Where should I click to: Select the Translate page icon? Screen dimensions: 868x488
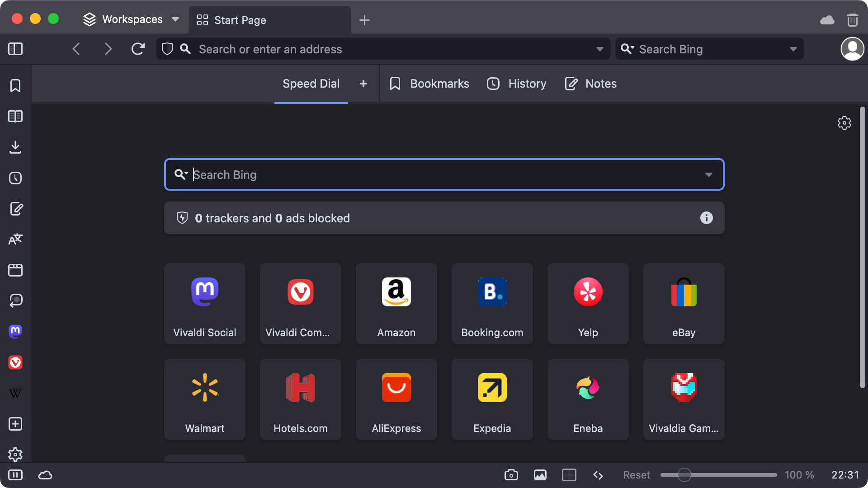click(x=16, y=239)
